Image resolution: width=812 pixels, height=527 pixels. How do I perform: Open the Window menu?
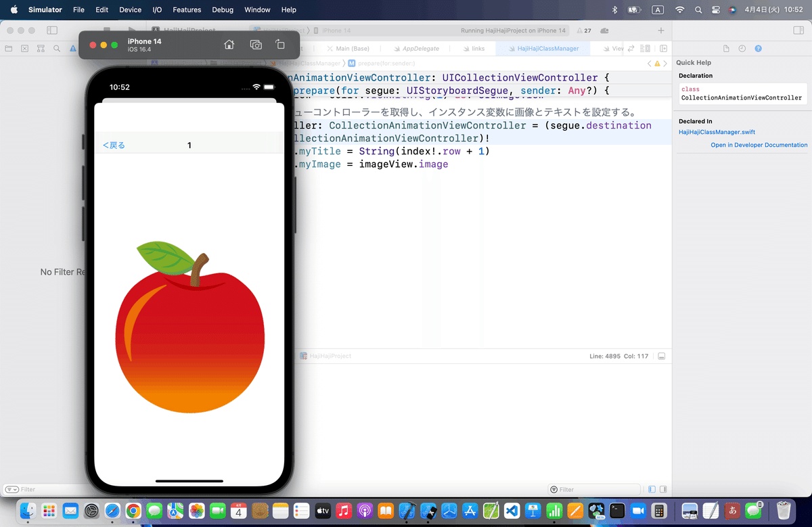click(x=257, y=10)
